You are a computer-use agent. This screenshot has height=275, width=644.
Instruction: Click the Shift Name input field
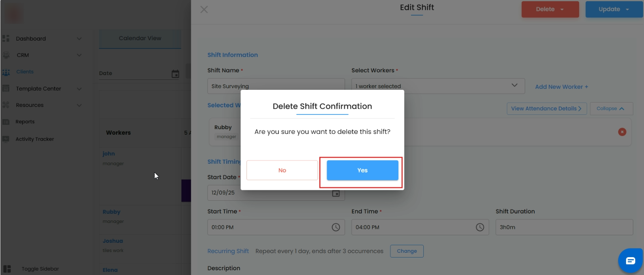pos(276,86)
